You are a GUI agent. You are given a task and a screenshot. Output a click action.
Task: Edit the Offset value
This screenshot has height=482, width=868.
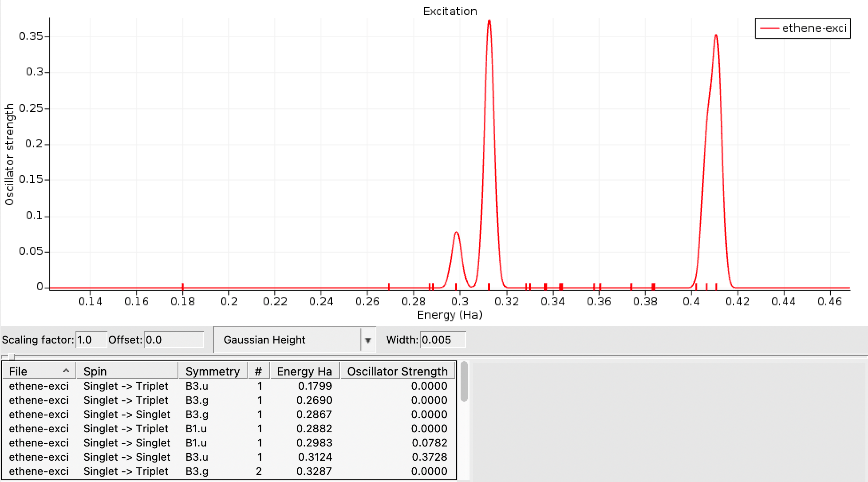coord(173,340)
